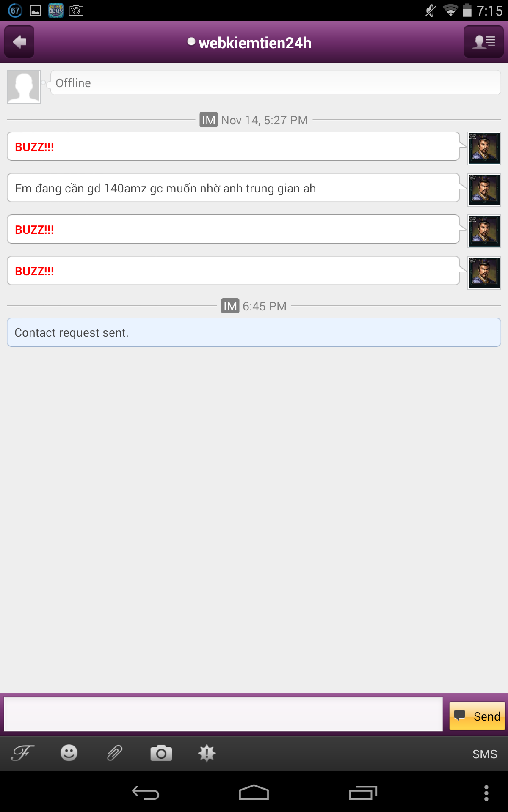
Task: Tap the Offline status message box
Action: (276, 83)
